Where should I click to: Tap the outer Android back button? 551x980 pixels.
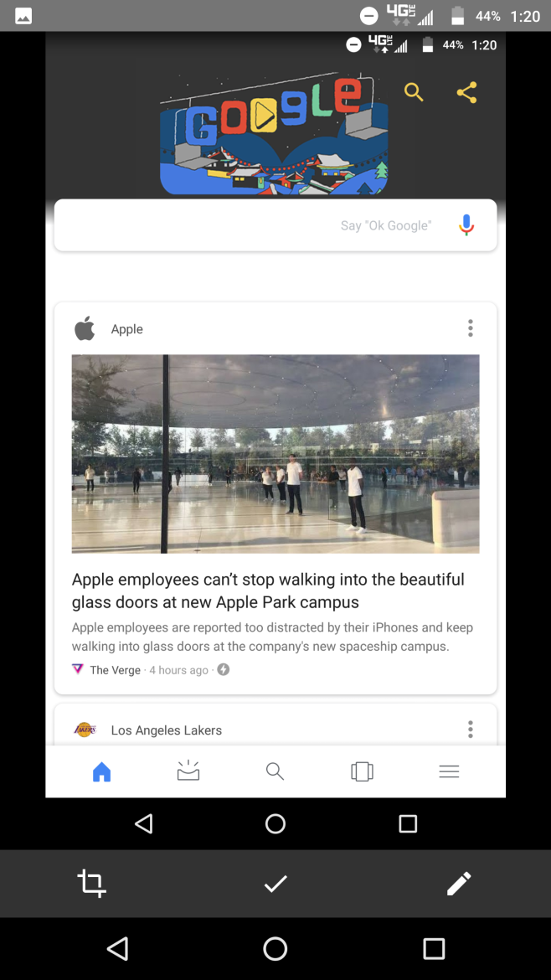click(117, 948)
